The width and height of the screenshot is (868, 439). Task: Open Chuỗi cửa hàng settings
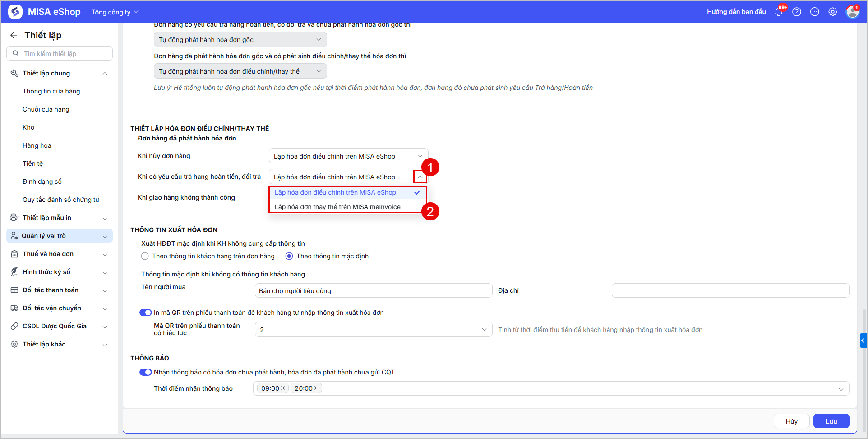pyautogui.click(x=46, y=109)
